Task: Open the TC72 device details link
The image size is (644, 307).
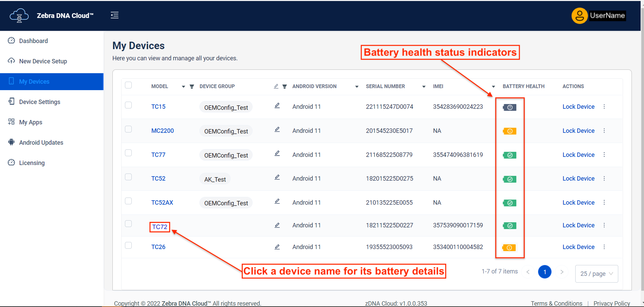Action: 159,227
